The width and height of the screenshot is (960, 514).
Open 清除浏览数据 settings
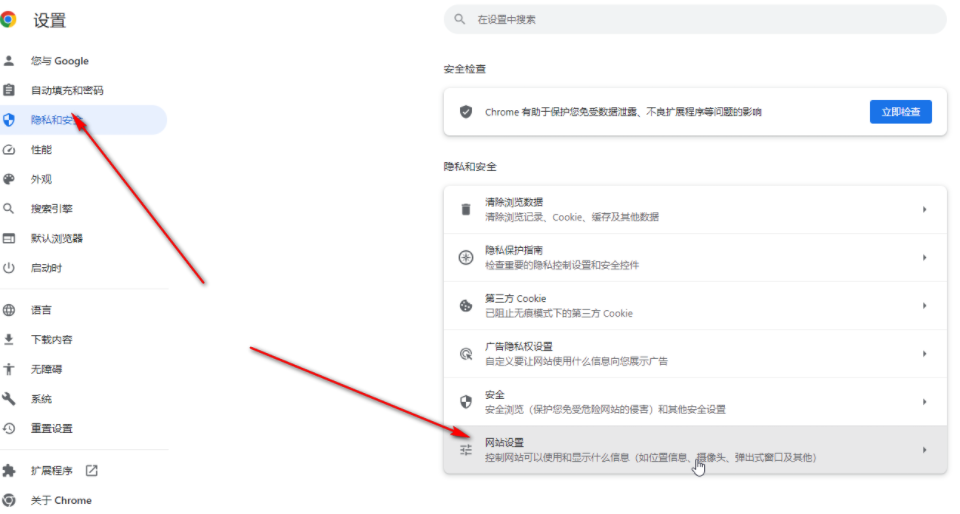click(695, 209)
